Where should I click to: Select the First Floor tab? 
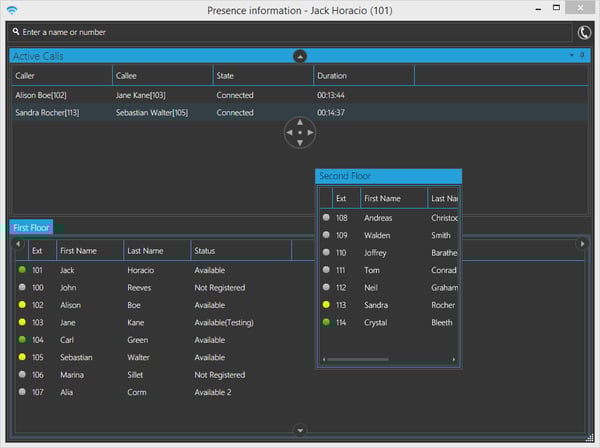coord(31,228)
